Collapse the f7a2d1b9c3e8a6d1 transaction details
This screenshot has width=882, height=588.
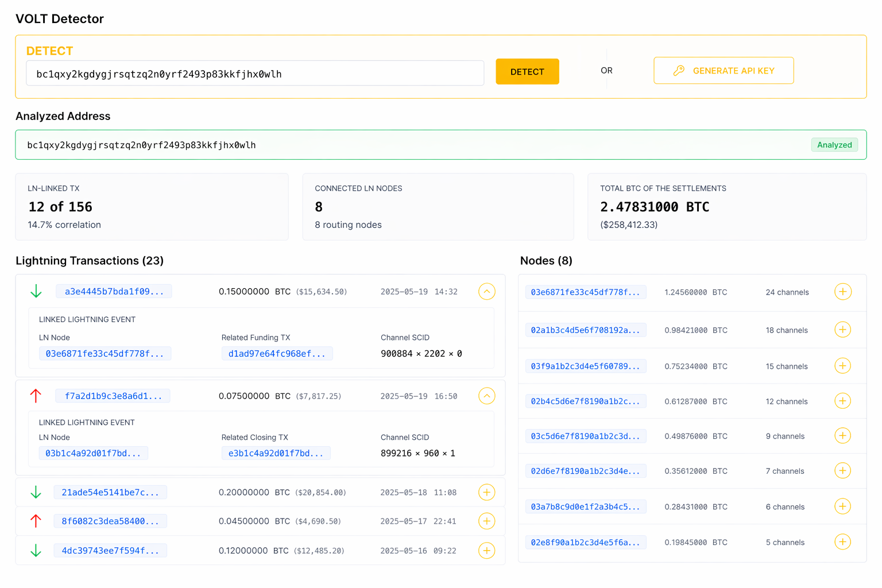click(487, 396)
